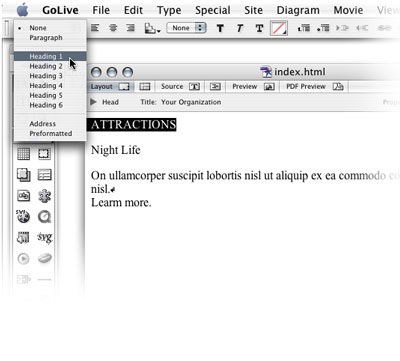Click the link chain icon in toolbar
The image size is (400, 361).
pyautogui.click(x=384, y=28)
